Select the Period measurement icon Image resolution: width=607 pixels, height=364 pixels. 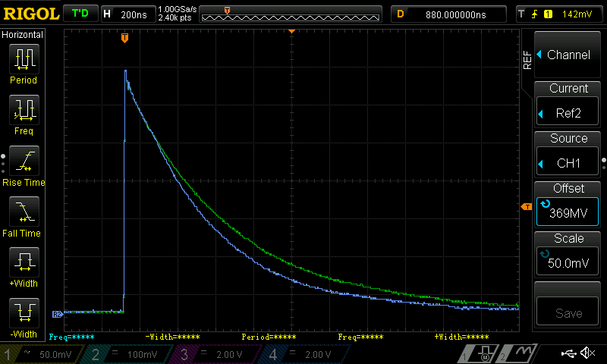click(x=23, y=62)
